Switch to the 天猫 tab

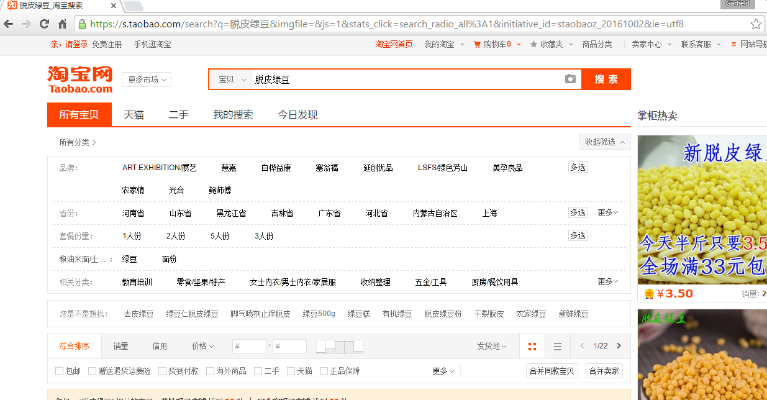point(133,115)
